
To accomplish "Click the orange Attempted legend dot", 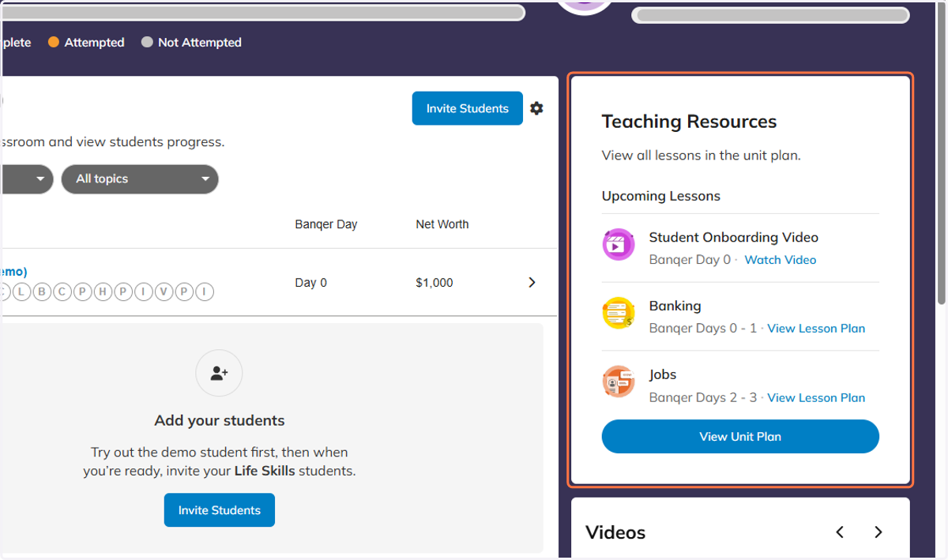I will point(54,43).
